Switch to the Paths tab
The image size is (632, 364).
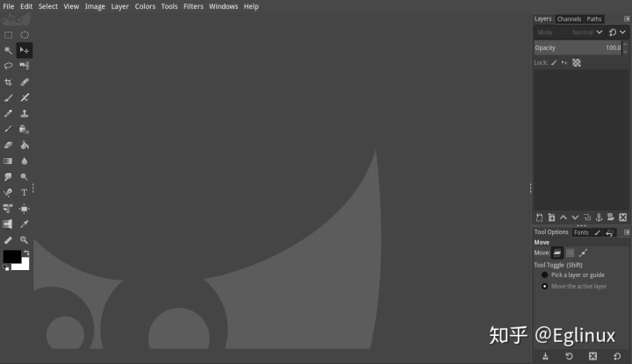point(594,19)
